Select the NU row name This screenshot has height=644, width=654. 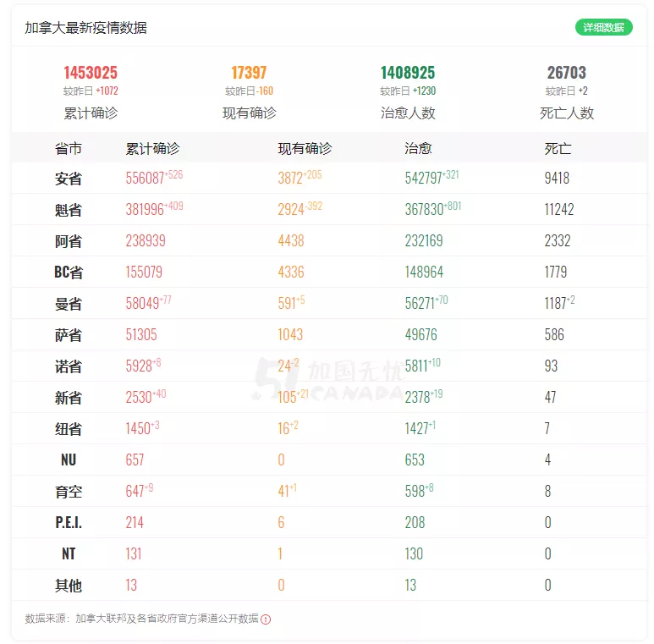tap(69, 460)
